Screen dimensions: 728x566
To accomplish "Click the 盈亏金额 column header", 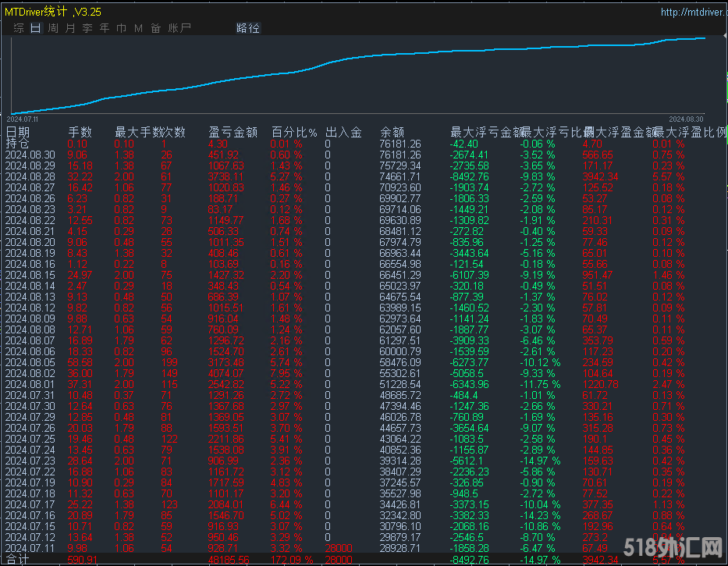I will (x=233, y=133).
